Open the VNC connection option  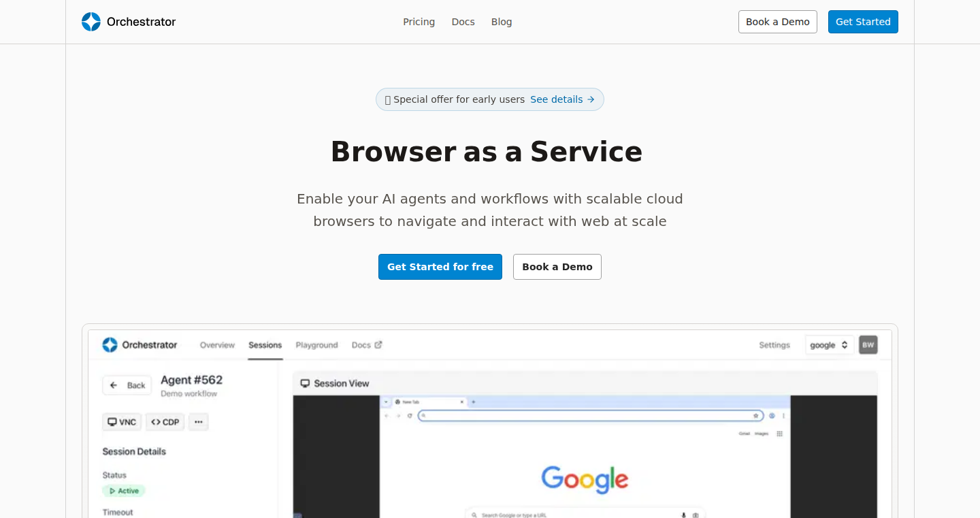coord(122,422)
